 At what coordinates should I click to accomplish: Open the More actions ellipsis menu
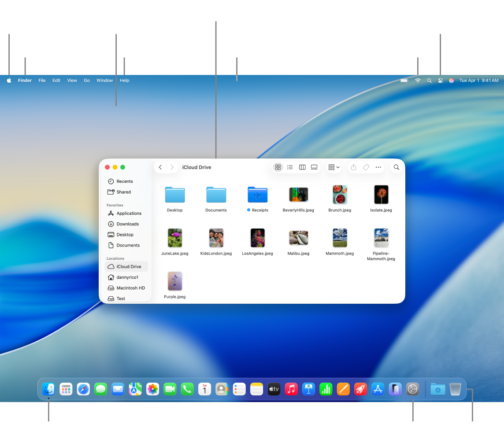point(378,167)
